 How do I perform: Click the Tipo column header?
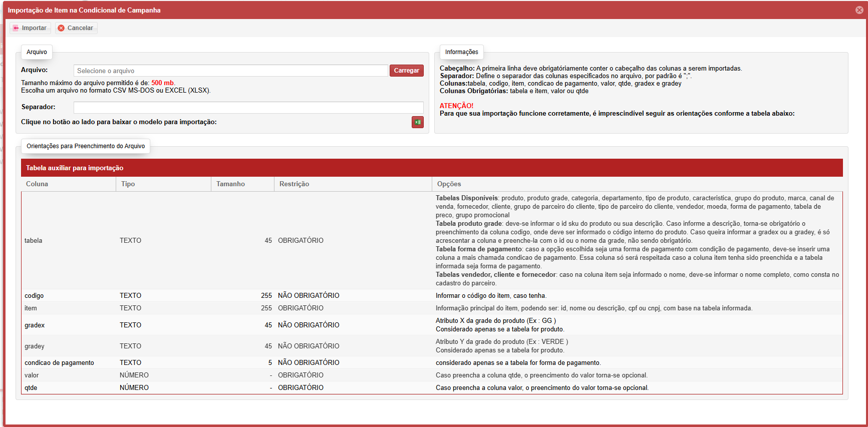(x=128, y=184)
